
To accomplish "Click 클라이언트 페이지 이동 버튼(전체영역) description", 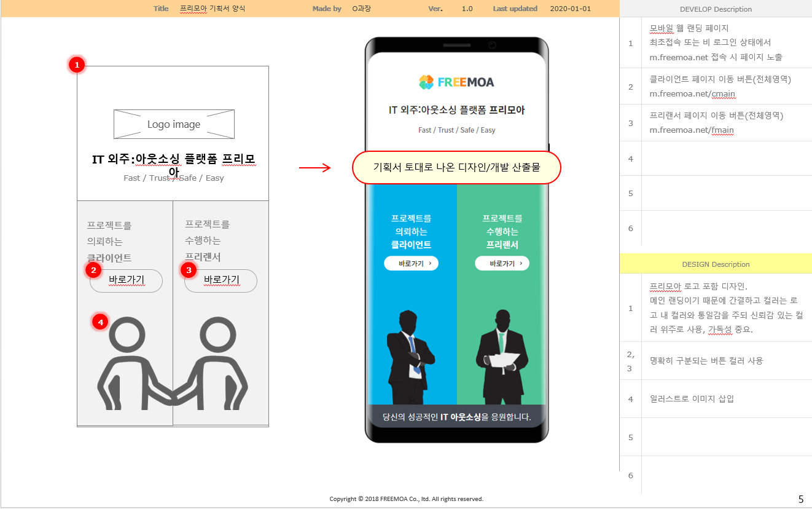I will [720, 79].
